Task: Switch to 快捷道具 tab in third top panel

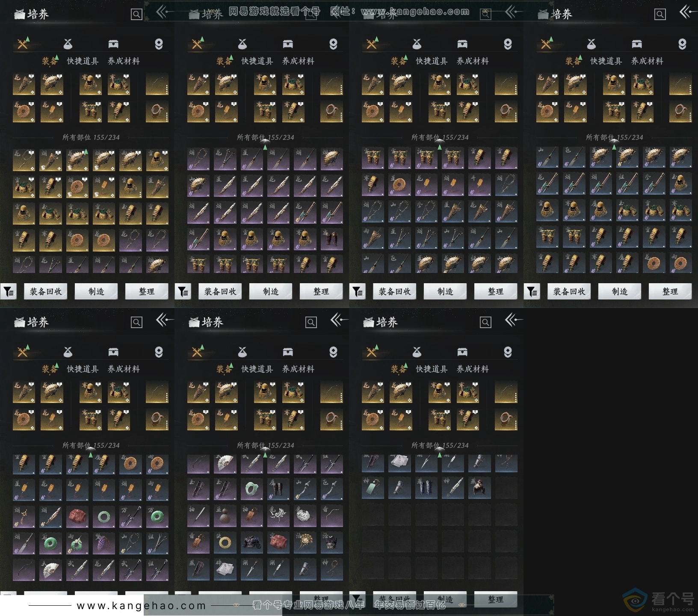Action: (x=432, y=61)
